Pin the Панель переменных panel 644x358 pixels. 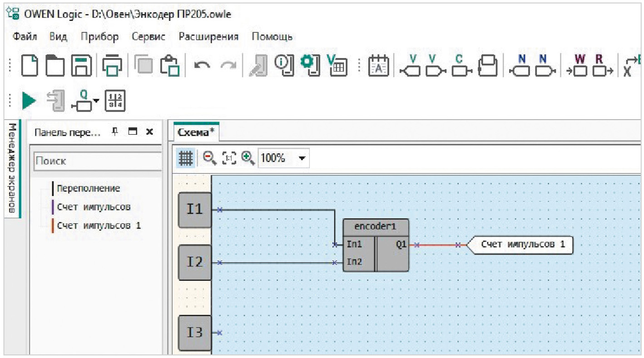pos(115,132)
